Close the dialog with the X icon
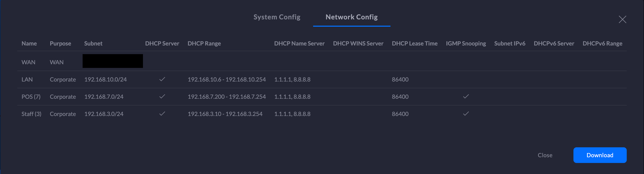 click(x=622, y=19)
